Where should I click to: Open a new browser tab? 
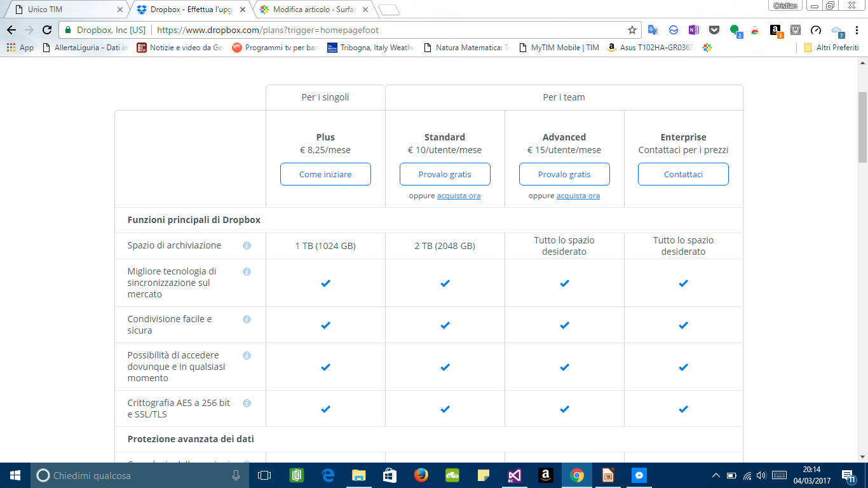[x=388, y=10]
